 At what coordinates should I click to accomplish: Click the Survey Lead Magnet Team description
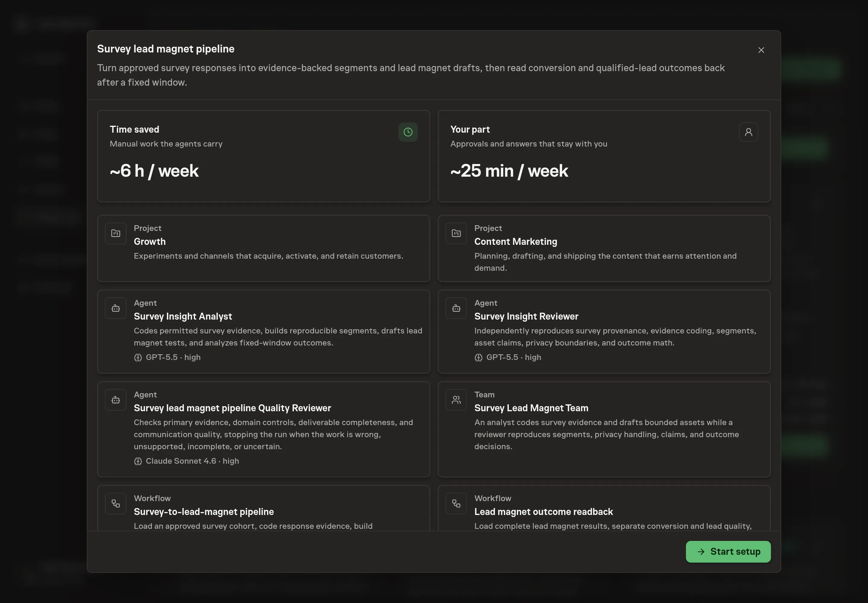(x=607, y=434)
